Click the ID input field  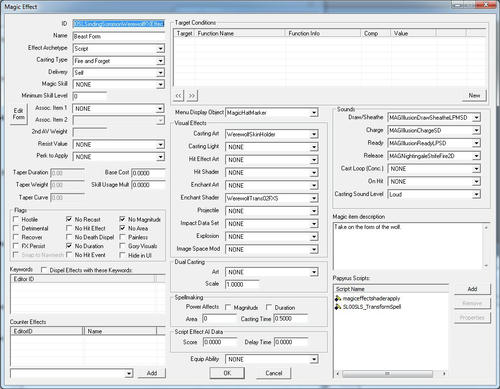[x=118, y=24]
